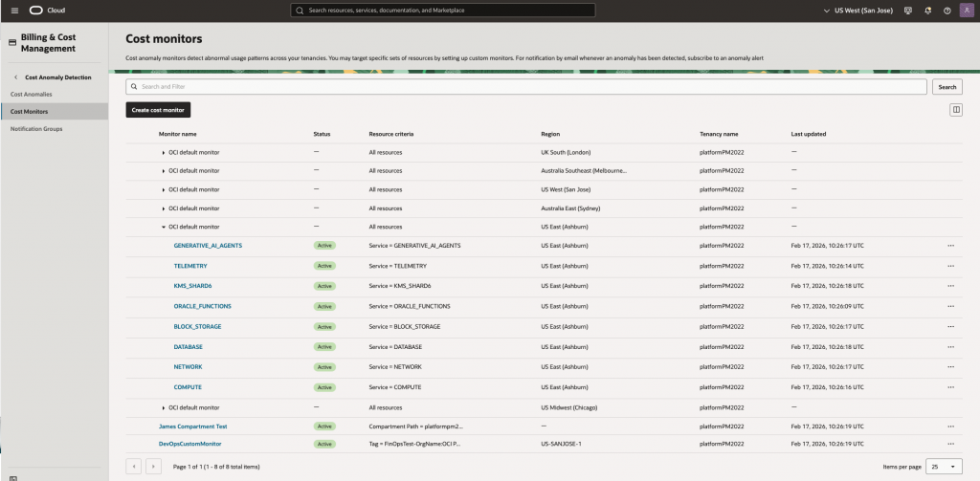Open actions menu for COMPUTE row

tap(950, 387)
